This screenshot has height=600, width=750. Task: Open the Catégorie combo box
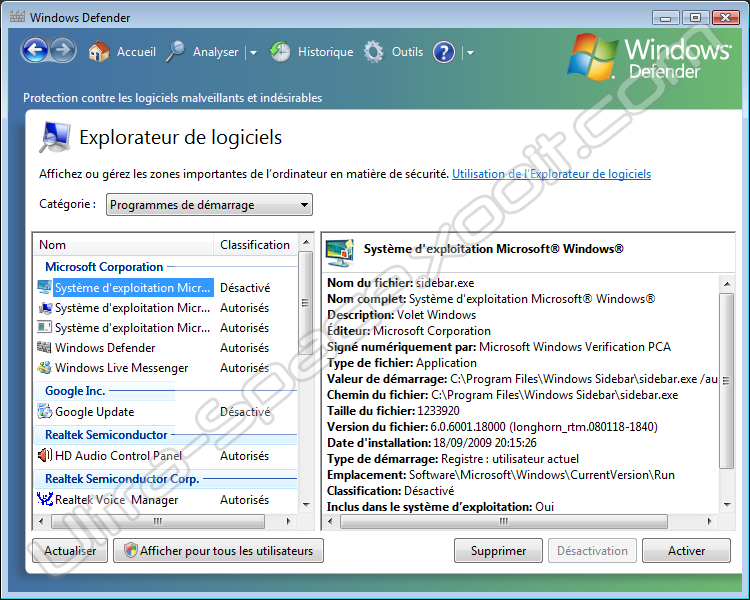pyautogui.click(x=209, y=205)
